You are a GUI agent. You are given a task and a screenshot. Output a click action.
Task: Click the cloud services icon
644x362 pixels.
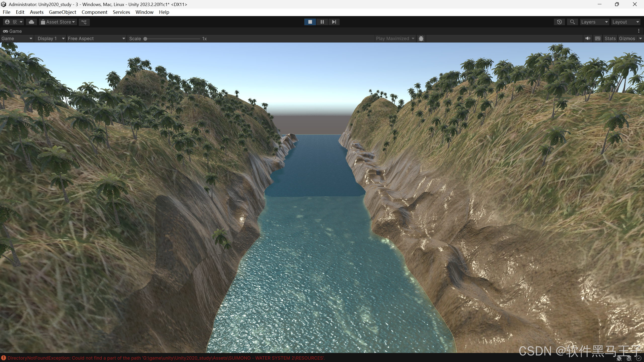pos(31,22)
